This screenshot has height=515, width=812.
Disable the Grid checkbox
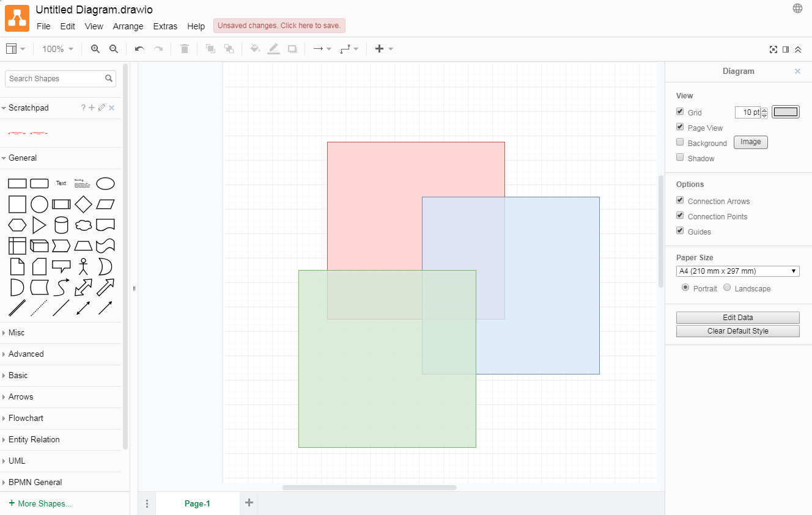[x=679, y=111]
